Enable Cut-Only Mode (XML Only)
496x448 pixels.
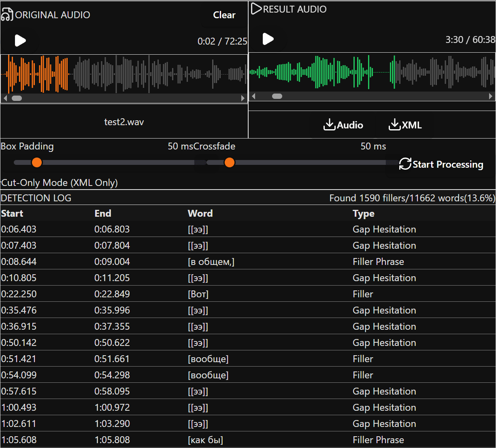(59, 183)
